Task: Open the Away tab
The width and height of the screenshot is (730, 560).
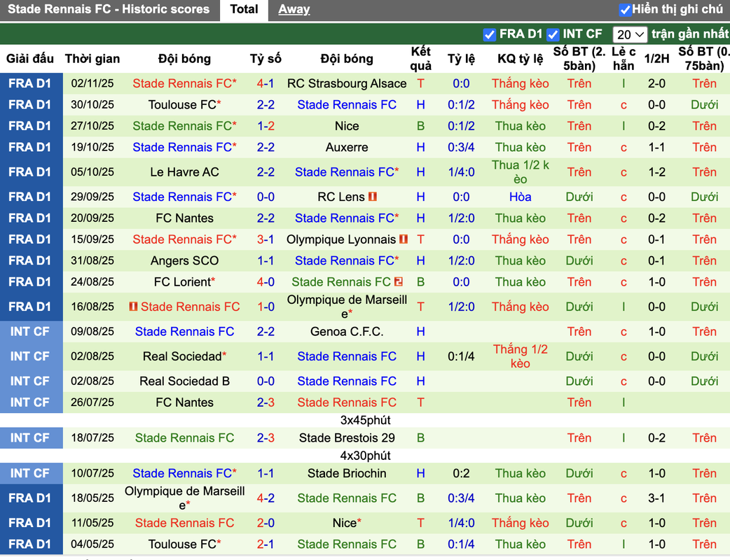Action: tap(294, 10)
